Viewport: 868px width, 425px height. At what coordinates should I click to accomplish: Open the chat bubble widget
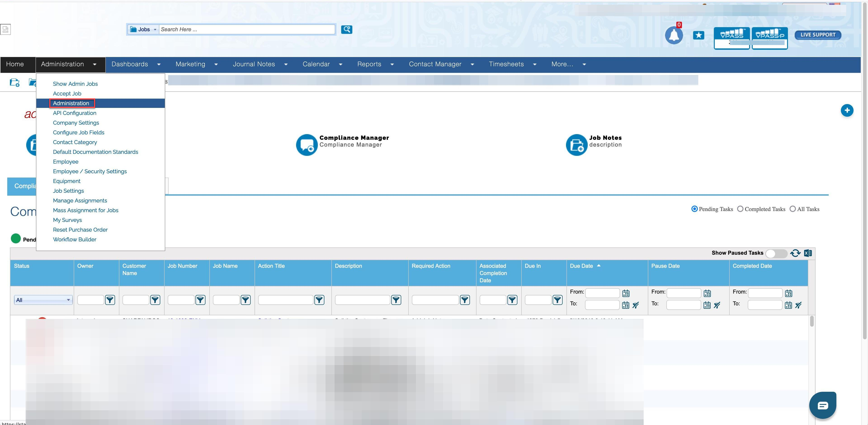[x=823, y=405]
